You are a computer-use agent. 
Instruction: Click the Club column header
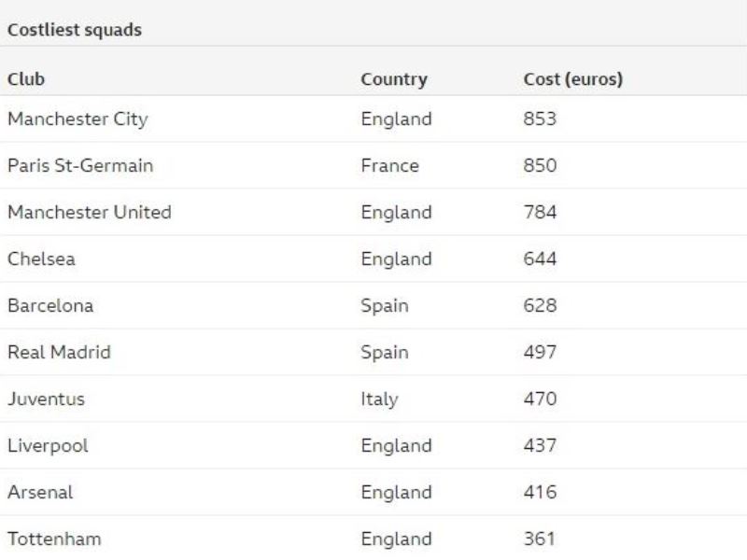coord(26,79)
